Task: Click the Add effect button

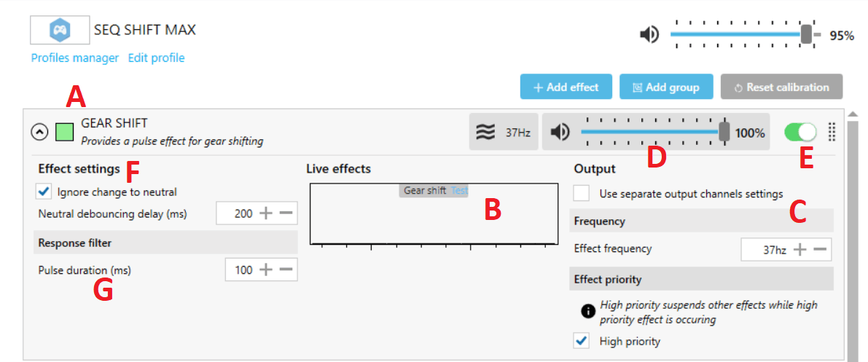Action: 566,87
